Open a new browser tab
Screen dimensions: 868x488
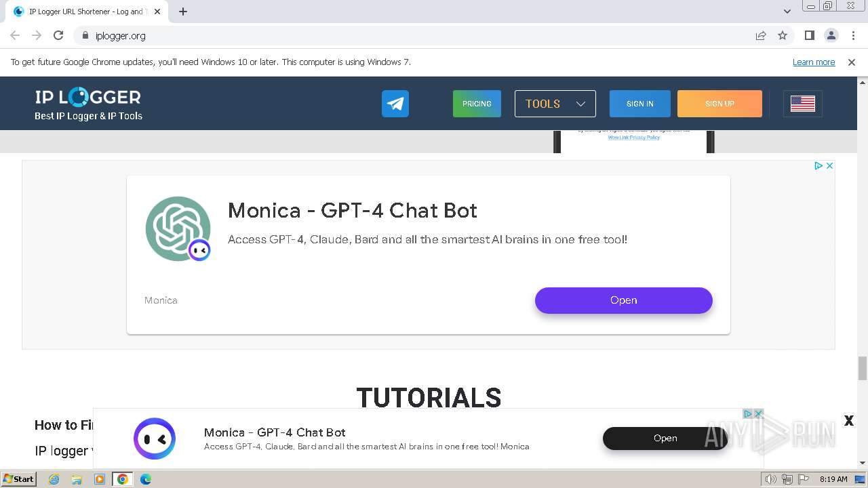tap(183, 12)
